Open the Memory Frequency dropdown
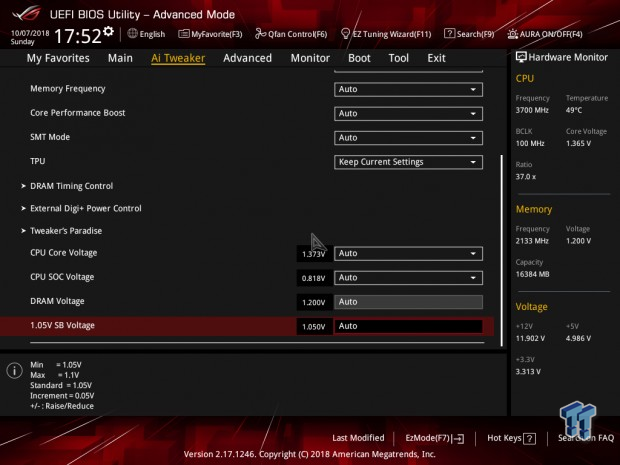The height and width of the screenshot is (465, 620). pos(408,89)
